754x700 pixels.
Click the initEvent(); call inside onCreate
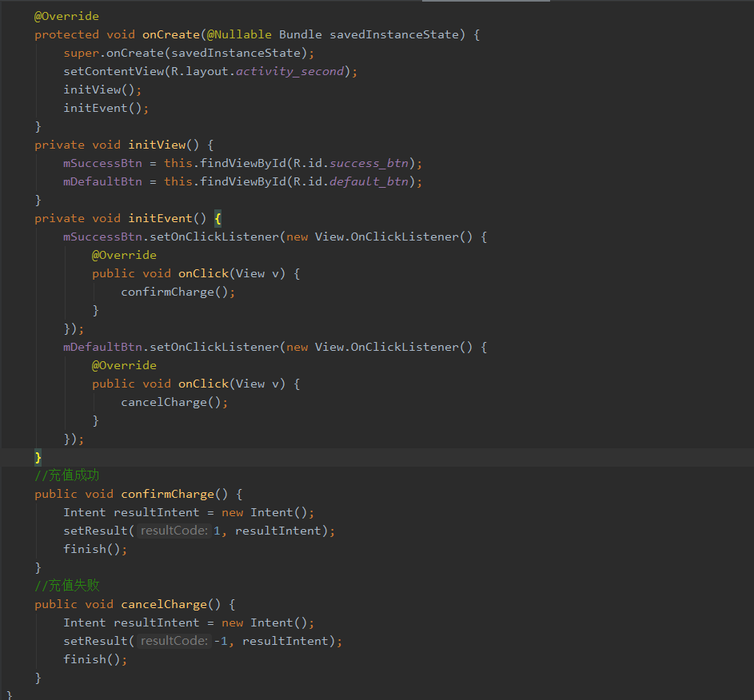tap(106, 108)
